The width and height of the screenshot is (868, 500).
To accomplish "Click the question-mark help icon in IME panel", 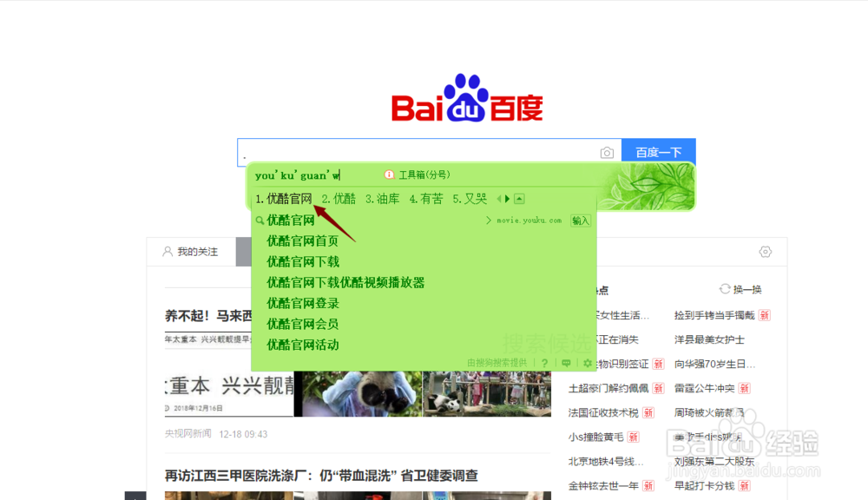I will (x=544, y=363).
